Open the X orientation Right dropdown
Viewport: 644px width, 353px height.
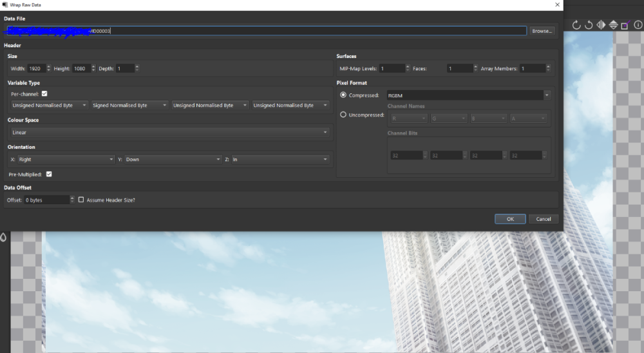pos(62,159)
